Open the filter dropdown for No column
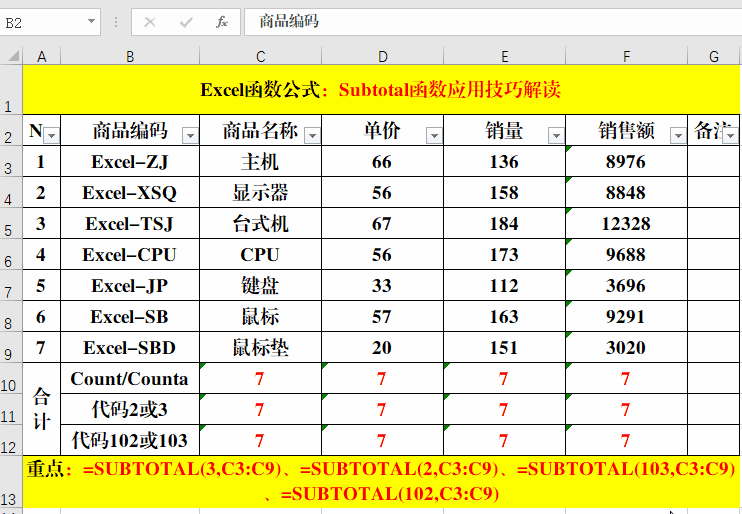 (x=52, y=136)
